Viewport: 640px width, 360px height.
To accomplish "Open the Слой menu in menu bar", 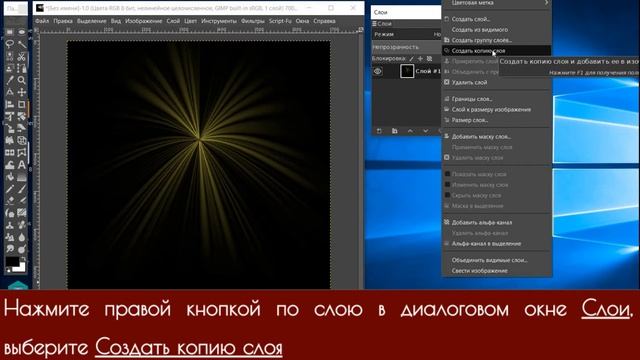I will click(173, 21).
